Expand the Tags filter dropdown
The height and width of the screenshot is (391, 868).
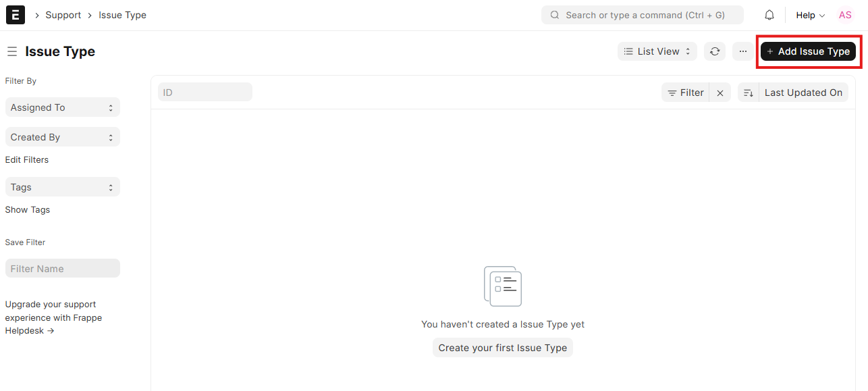tap(63, 187)
